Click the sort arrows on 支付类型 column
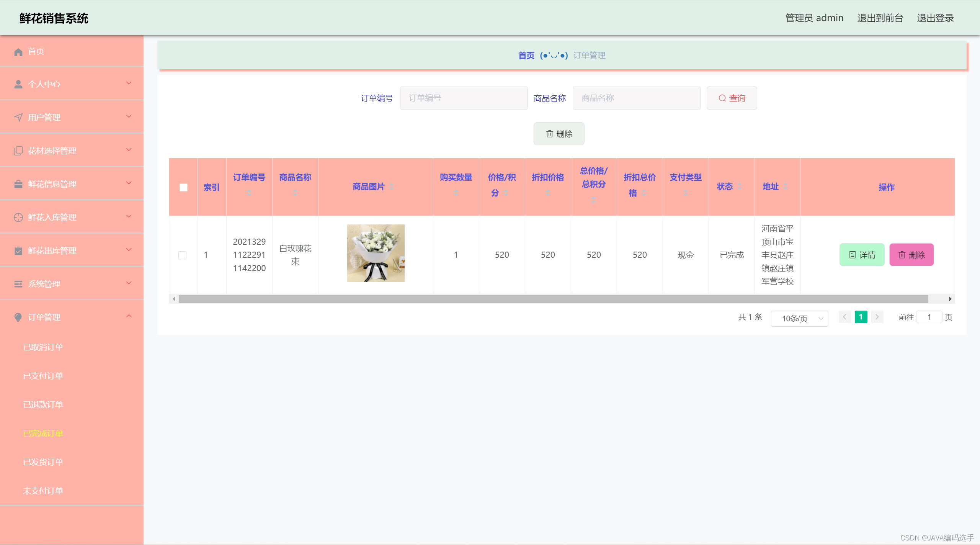 [x=686, y=193]
